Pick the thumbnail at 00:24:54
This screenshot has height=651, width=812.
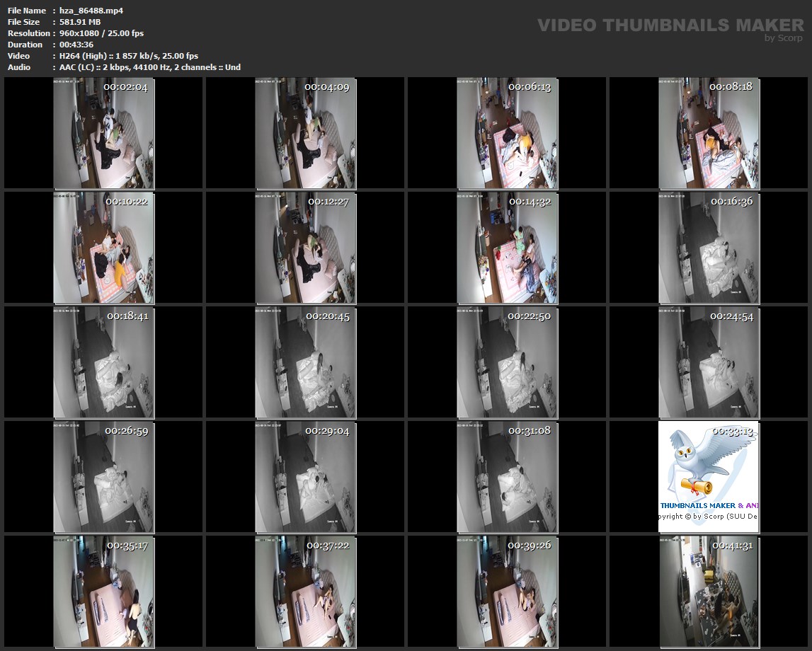(709, 362)
